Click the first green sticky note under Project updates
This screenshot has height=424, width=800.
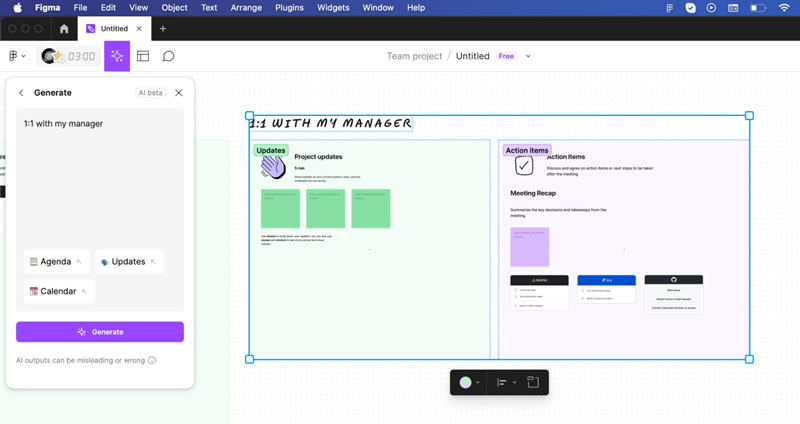(281, 209)
